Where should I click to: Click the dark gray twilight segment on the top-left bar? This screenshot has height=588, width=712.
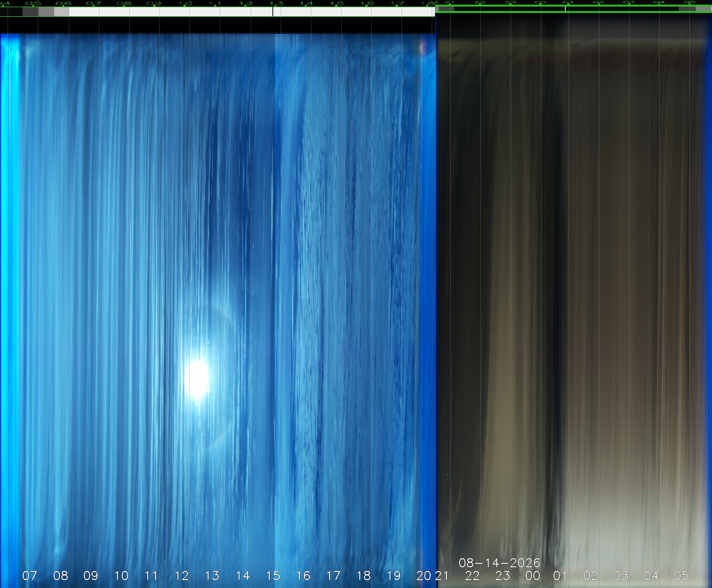pyautogui.click(x=31, y=12)
